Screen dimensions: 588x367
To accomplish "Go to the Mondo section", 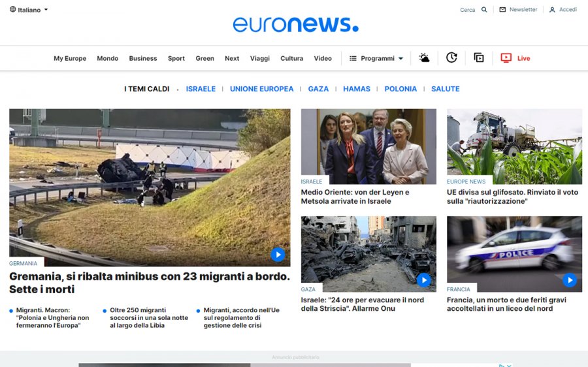I will tap(108, 59).
